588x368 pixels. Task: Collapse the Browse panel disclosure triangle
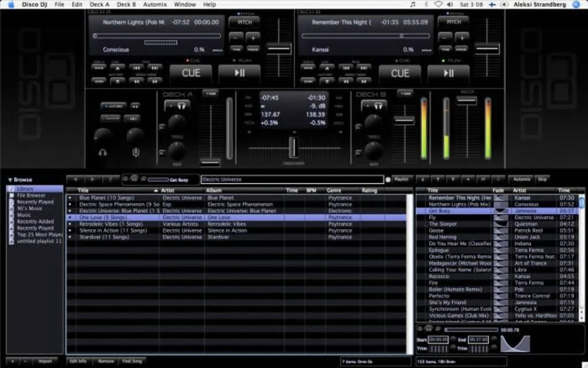point(10,180)
